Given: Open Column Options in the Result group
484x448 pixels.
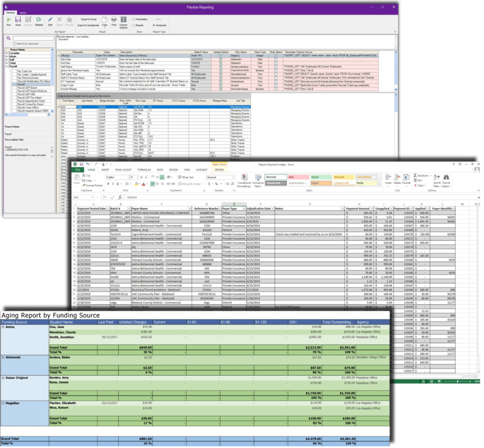Looking at the screenshot, I should tap(123, 21).
